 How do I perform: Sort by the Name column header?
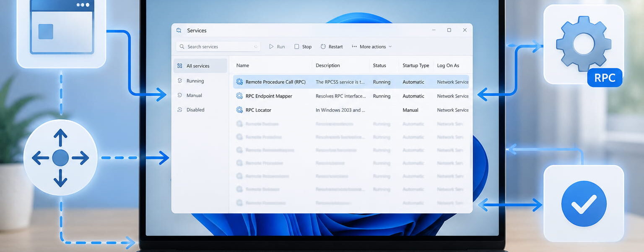tap(243, 66)
